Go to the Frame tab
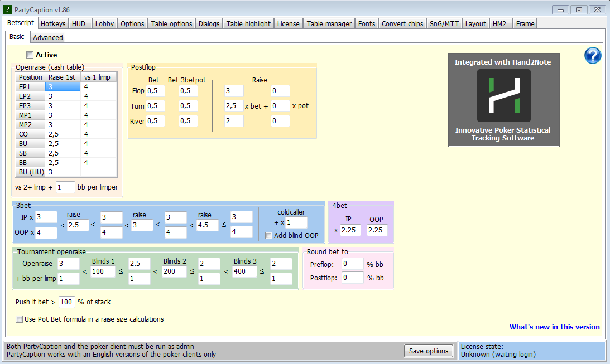 tap(525, 24)
